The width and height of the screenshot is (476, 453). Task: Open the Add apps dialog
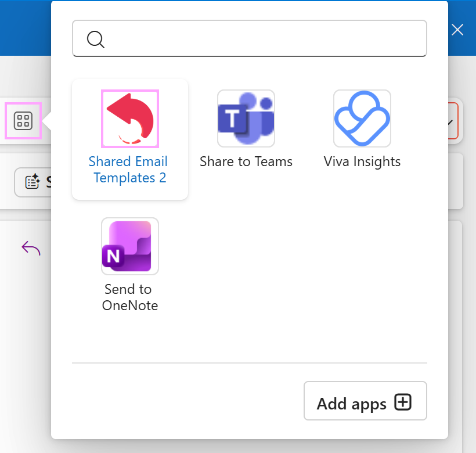(x=365, y=401)
